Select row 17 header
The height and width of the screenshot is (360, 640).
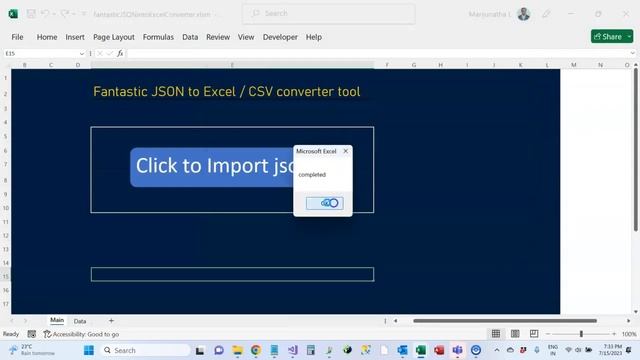6,304
